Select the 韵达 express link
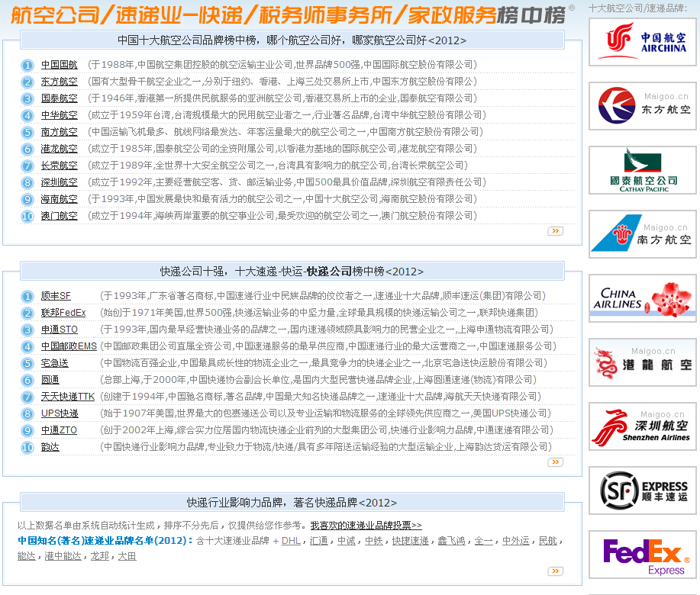The width and height of the screenshot is (700, 595). (x=50, y=447)
